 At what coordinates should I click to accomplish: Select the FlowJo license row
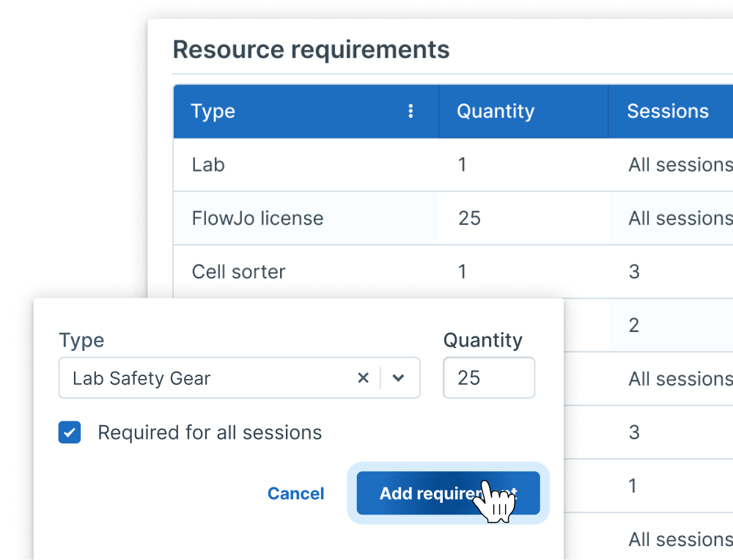point(257,218)
